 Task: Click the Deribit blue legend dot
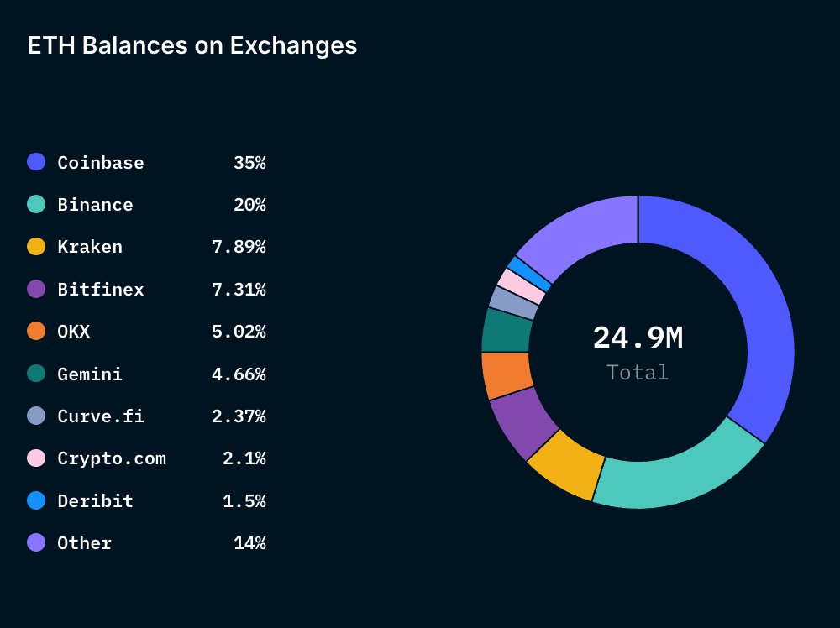(x=35, y=500)
